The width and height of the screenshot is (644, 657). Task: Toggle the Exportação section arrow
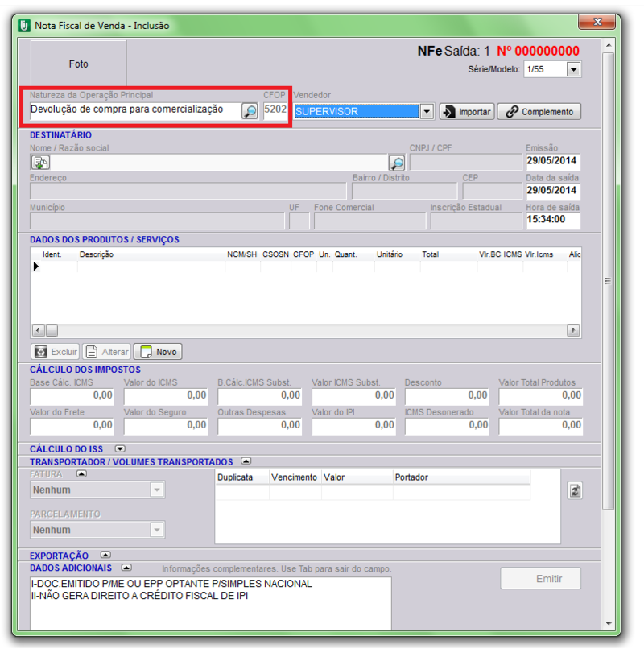pyautogui.click(x=105, y=555)
